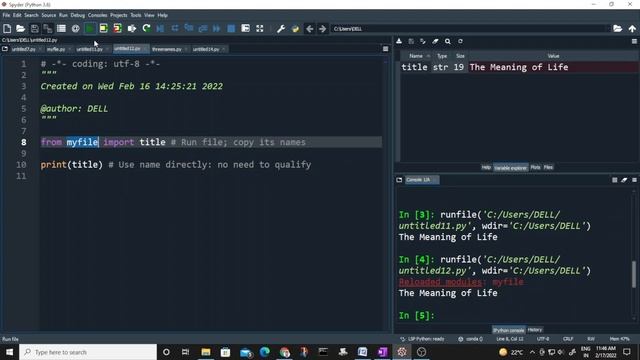Click the working directory path field

pos(469,29)
